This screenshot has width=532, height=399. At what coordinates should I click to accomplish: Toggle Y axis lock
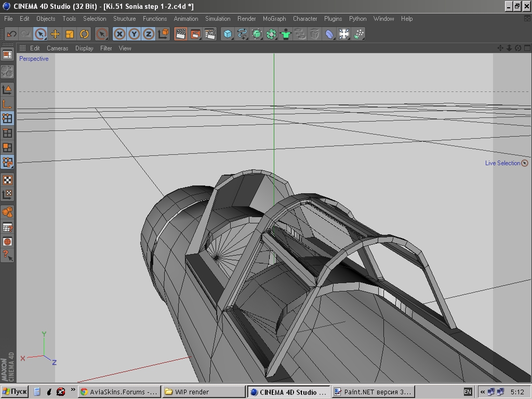click(134, 34)
